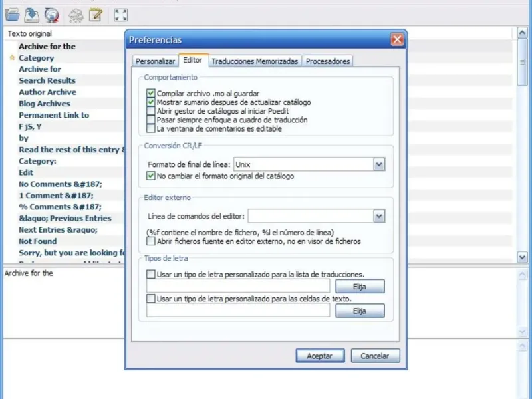Go to the Procesadores tab
Screen dimensions: 532x399
(328, 61)
